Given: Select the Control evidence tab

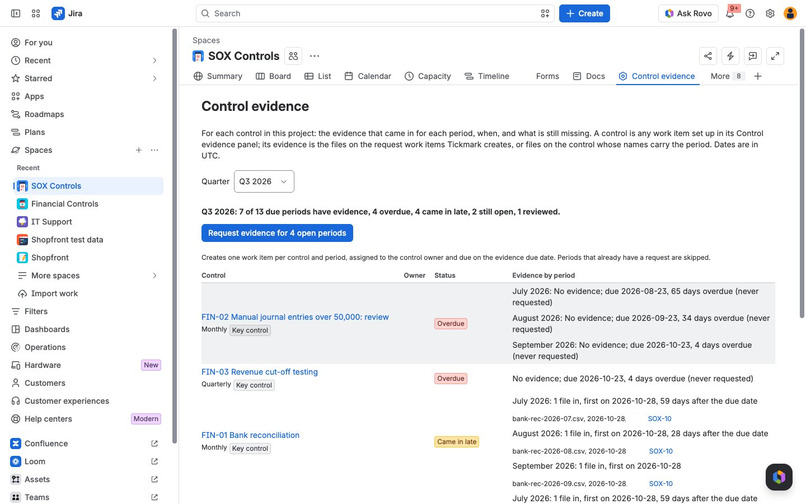Looking at the screenshot, I should click(x=657, y=76).
